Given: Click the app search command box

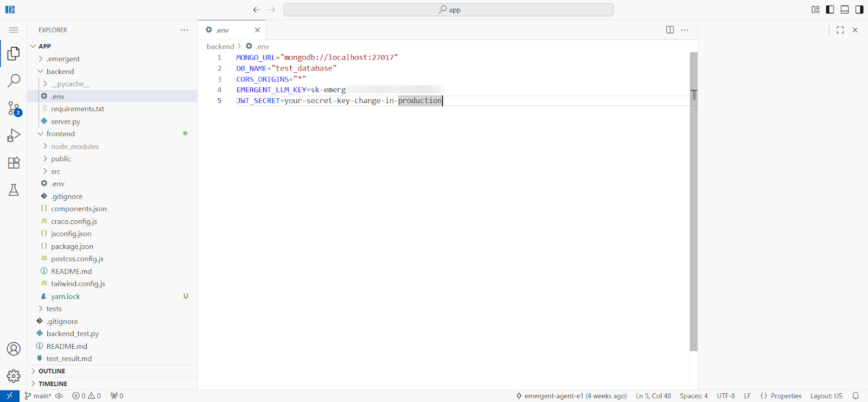Looking at the screenshot, I should coord(449,10).
